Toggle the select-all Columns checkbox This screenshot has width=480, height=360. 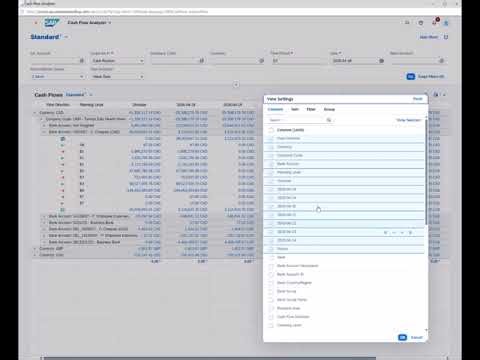271,130
